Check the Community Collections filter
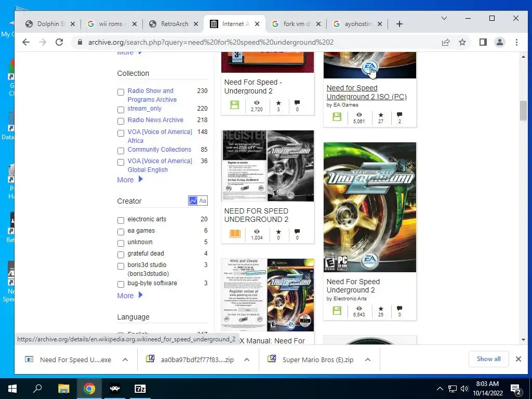The height and width of the screenshot is (399, 532). [121, 151]
